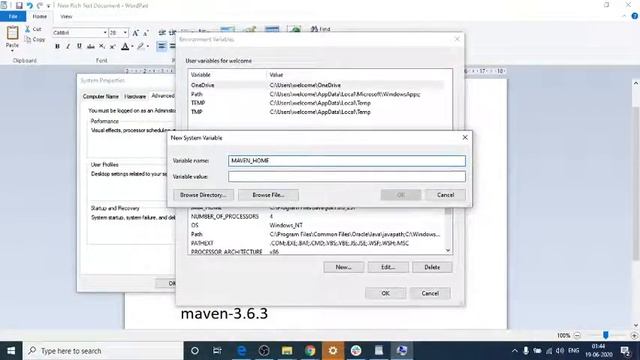Viewport: 640px width, 360px height.
Task: Click Browse File button
Action: (268, 195)
